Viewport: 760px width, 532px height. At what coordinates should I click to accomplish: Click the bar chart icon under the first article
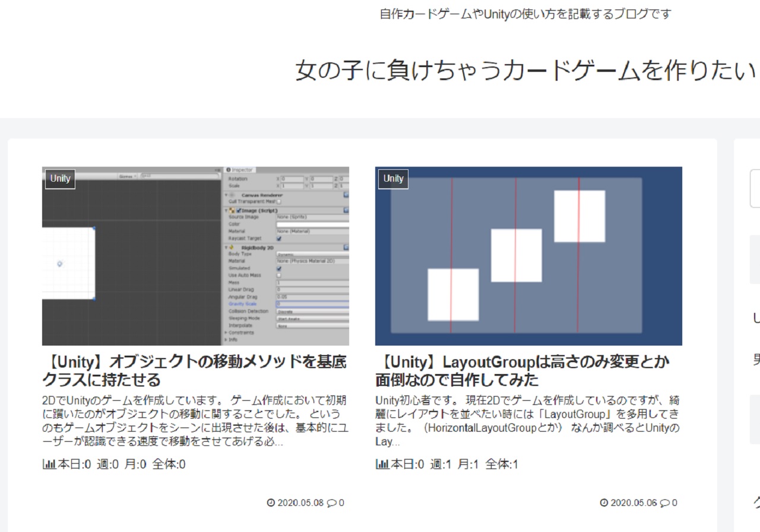tap(49, 464)
